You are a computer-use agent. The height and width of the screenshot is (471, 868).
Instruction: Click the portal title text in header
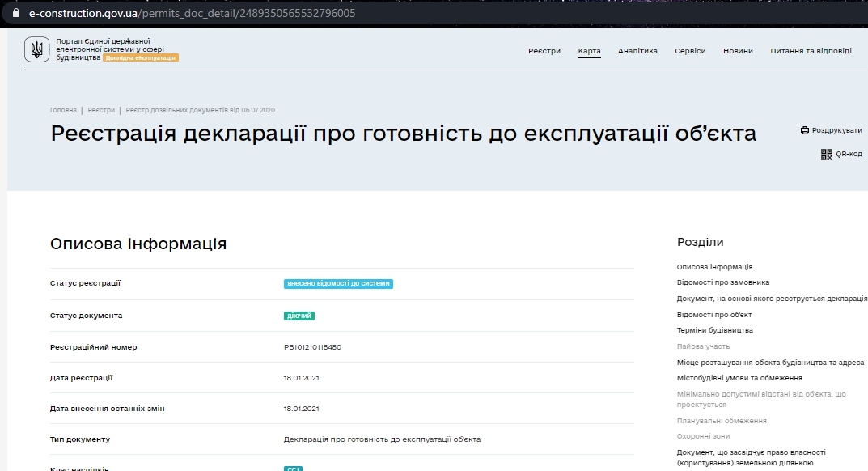[109, 49]
